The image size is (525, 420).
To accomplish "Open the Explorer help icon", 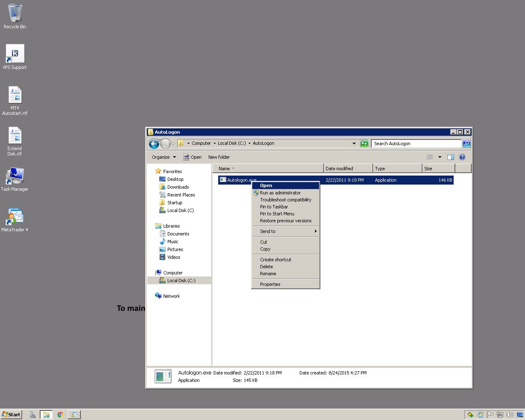I will (x=462, y=157).
